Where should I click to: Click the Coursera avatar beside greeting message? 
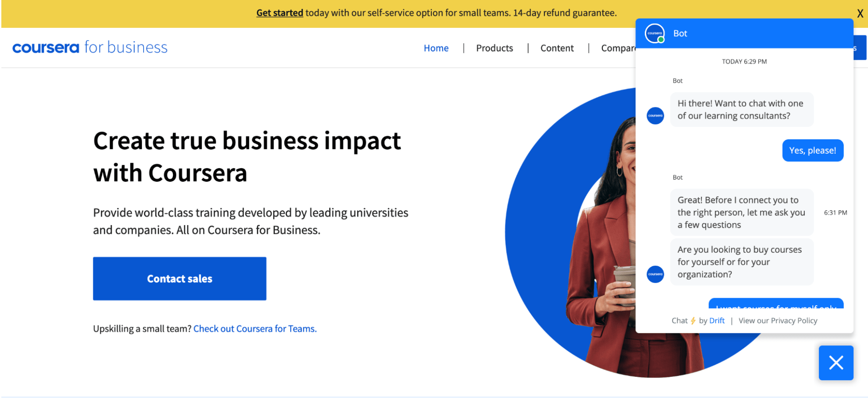(655, 116)
